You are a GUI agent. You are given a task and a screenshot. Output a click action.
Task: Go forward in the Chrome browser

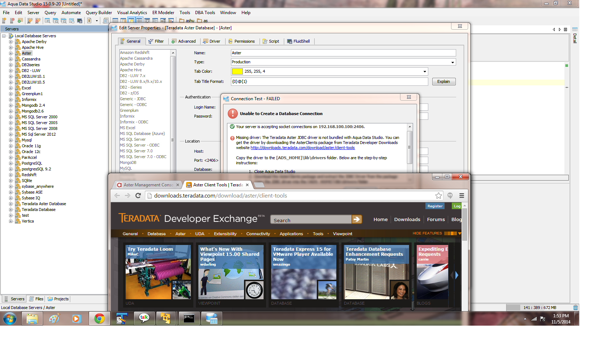click(127, 195)
